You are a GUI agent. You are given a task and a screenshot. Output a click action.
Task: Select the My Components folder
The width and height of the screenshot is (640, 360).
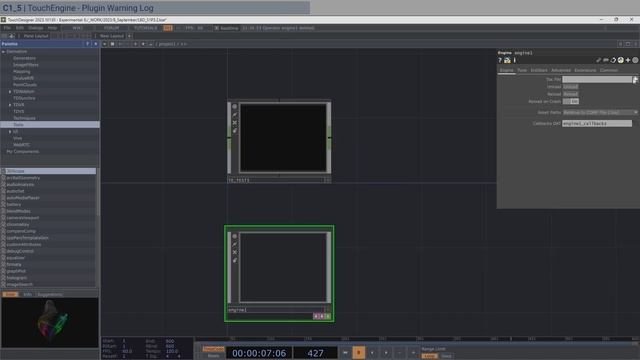(x=22, y=151)
